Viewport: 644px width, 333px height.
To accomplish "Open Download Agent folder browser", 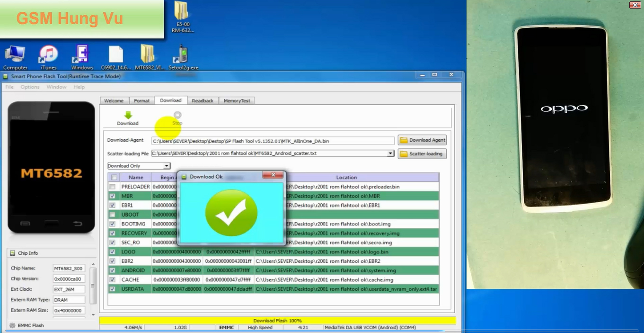I will tap(422, 140).
